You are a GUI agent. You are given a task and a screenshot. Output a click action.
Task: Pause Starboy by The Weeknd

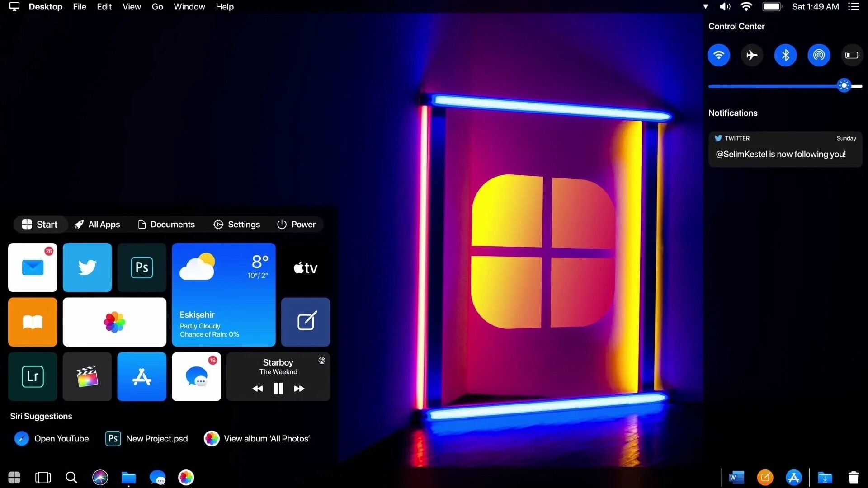point(278,388)
